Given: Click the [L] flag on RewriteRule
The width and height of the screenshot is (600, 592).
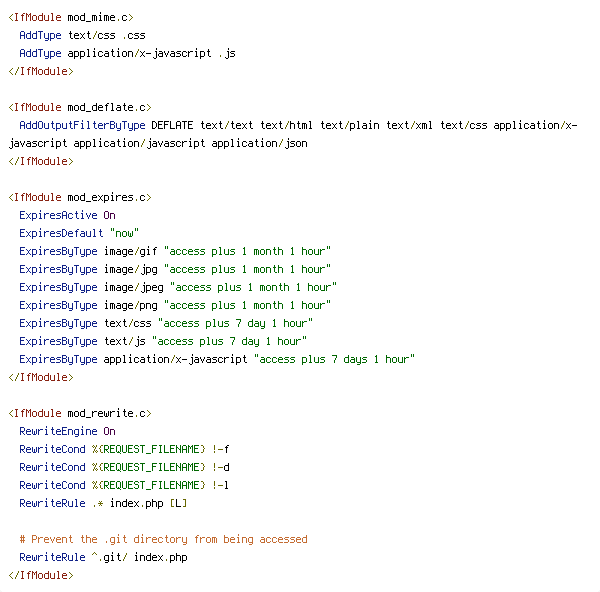Looking at the screenshot, I should 178,503.
